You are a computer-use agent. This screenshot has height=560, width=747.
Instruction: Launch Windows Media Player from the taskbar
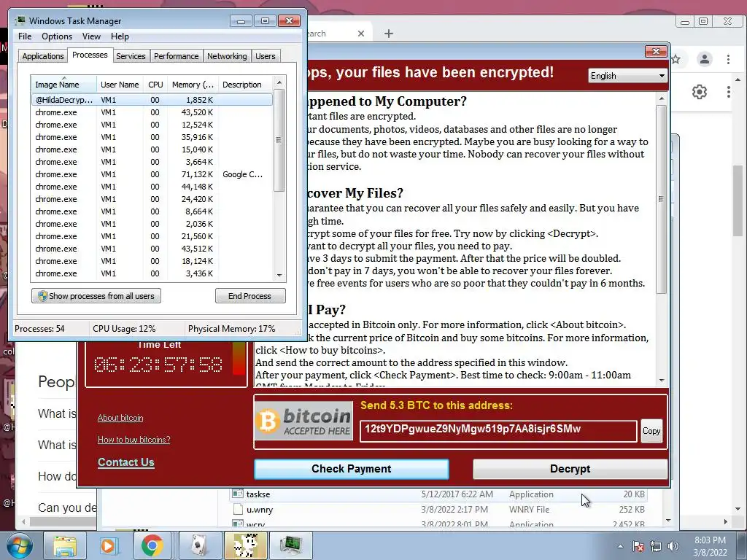point(108,545)
